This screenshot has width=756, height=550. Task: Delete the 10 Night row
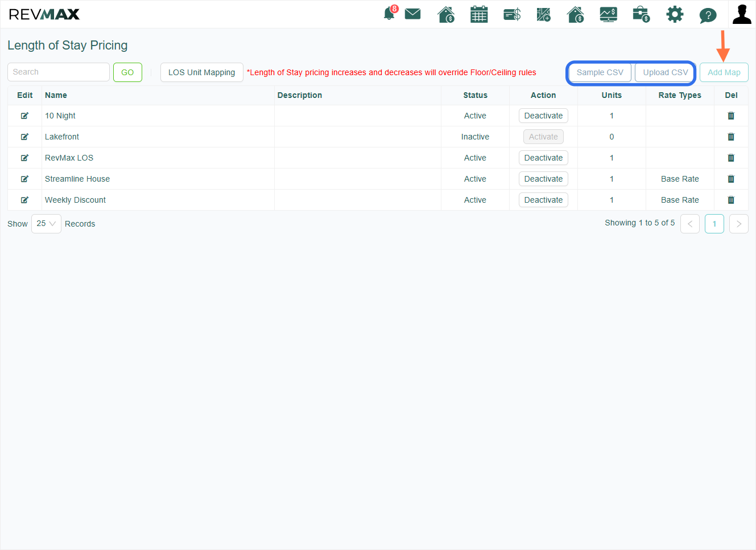click(731, 116)
